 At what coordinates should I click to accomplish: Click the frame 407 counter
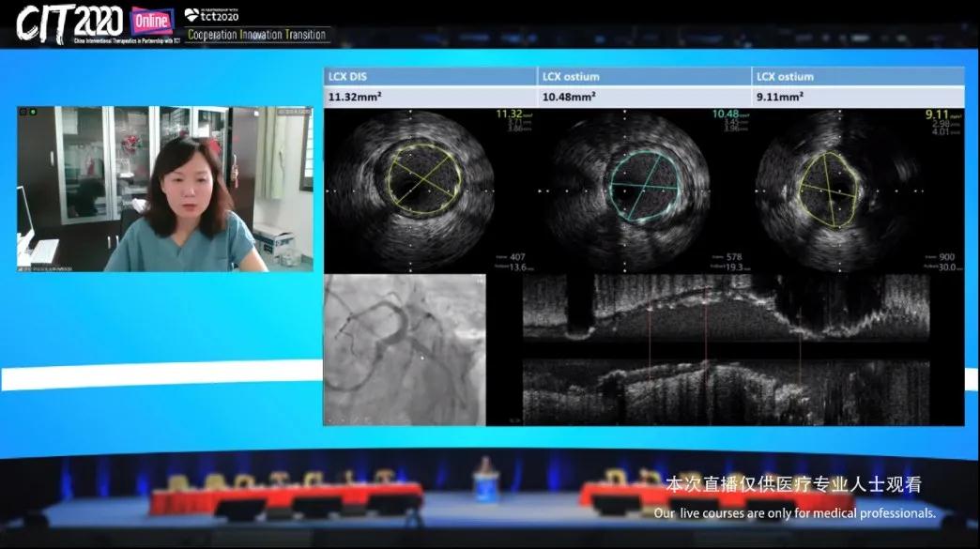click(516, 256)
